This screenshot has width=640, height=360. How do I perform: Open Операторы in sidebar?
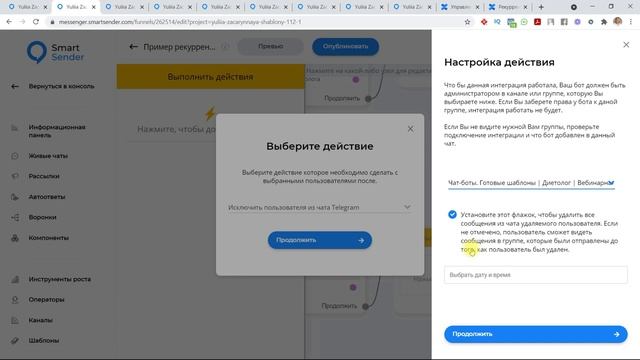point(46,300)
